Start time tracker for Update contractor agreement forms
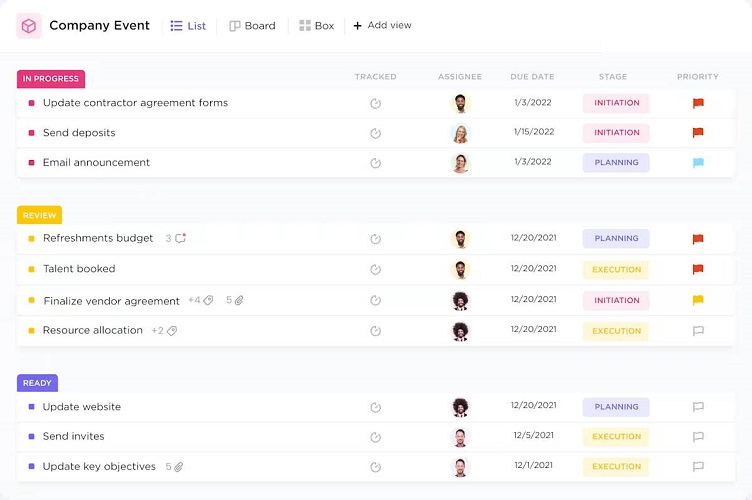The width and height of the screenshot is (752, 500). click(x=376, y=103)
